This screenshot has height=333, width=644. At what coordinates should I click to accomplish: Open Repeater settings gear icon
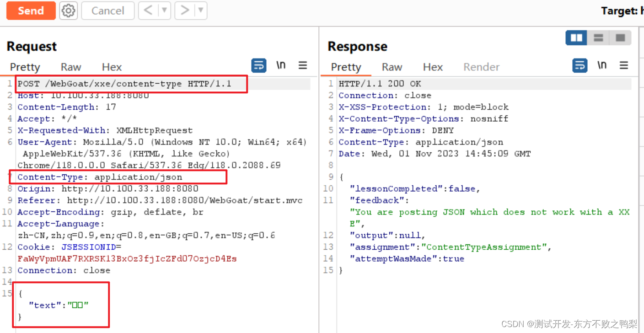tap(69, 11)
